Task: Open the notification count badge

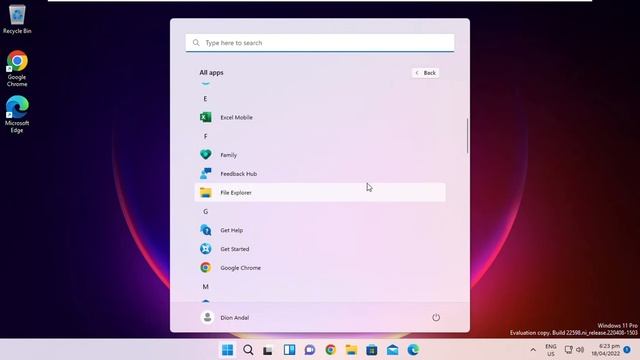Action: click(x=627, y=349)
